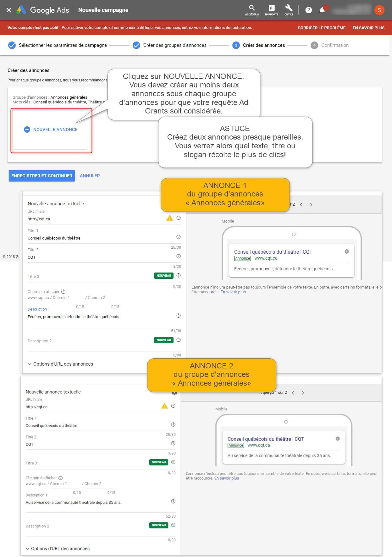The image size is (392, 557).
Task: Click Chemin à afficher help icon in Annonce 1
Action: pyautogui.click(x=63, y=292)
